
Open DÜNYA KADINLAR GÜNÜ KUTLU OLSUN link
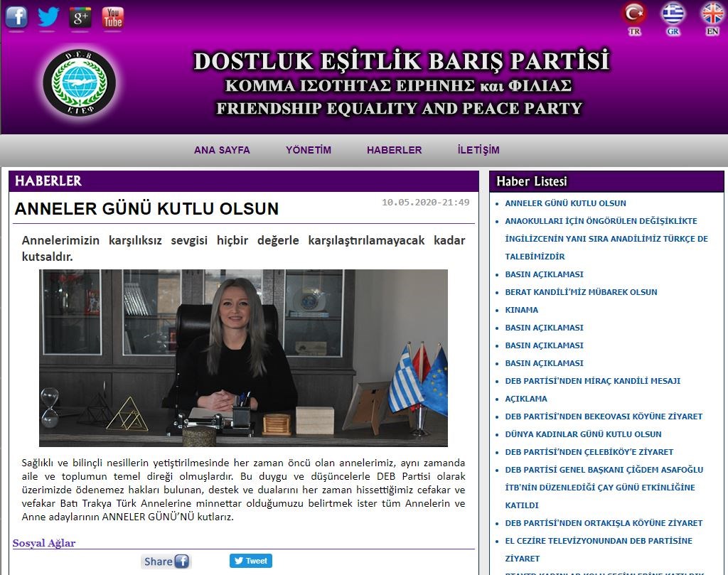point(583,434)
